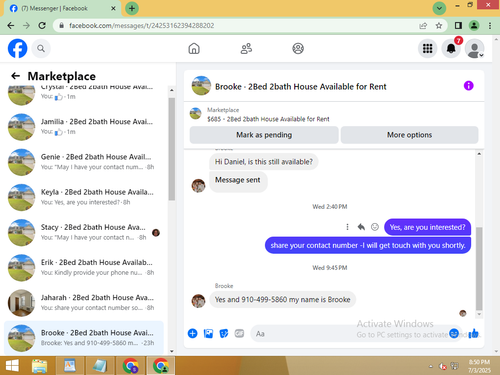Viewport: 500px width, 375px height.
Task: Open the Facebook menu grid icon
Action: point(427,49)
